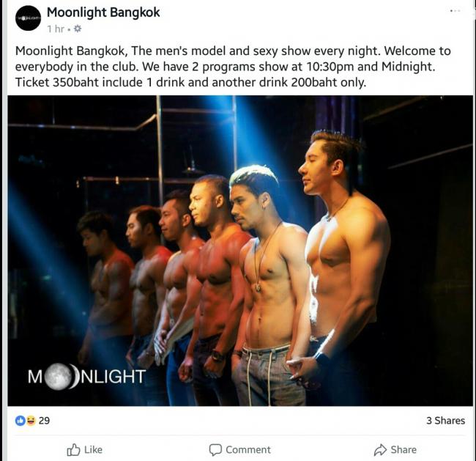The width and height of the screenshot is (476, 461).
Task: Open the 1 hr timestamp link
Action: point(56,29)
